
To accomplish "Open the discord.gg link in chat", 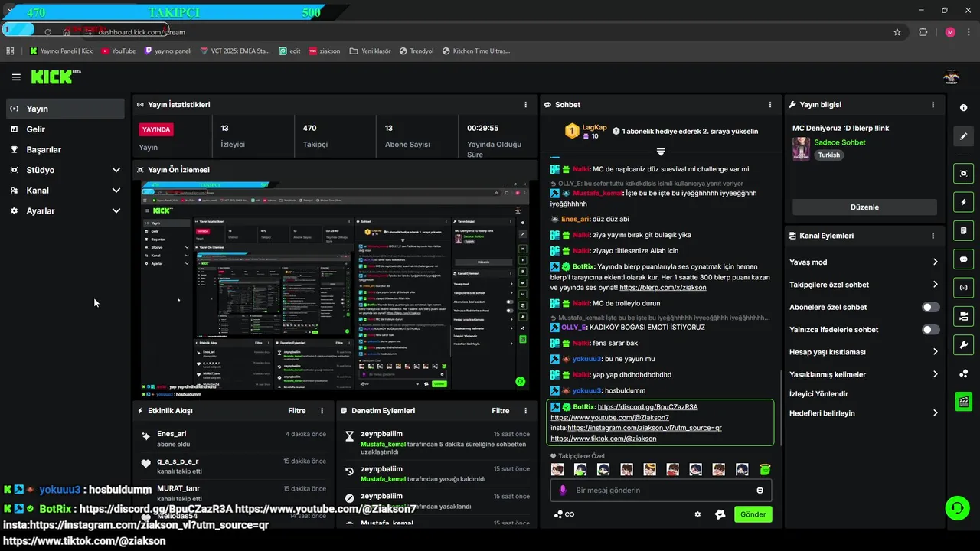I will 648,407.
